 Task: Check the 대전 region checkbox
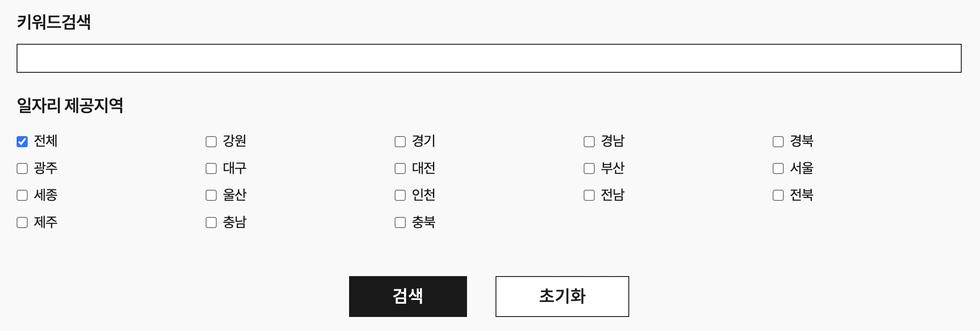pos(399,168)
